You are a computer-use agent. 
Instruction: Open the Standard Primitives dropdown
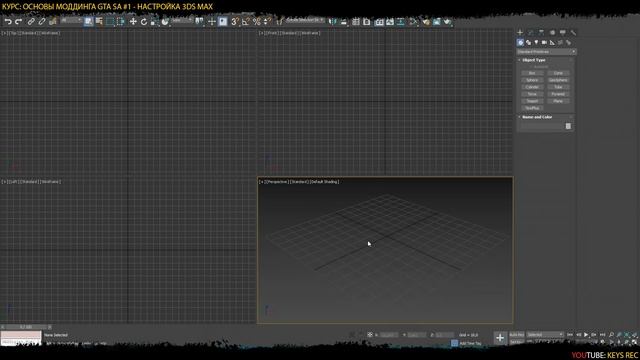[547, 52]
